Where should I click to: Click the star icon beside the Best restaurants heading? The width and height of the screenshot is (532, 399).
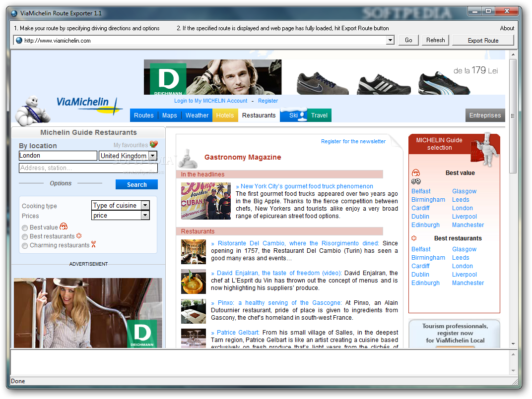tap(414, 238)
